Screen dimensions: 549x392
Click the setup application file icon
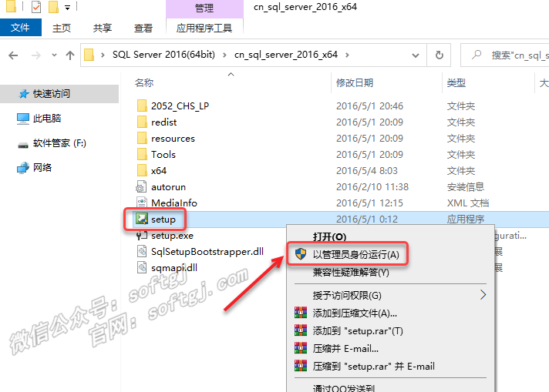click(x=141, y=219)
